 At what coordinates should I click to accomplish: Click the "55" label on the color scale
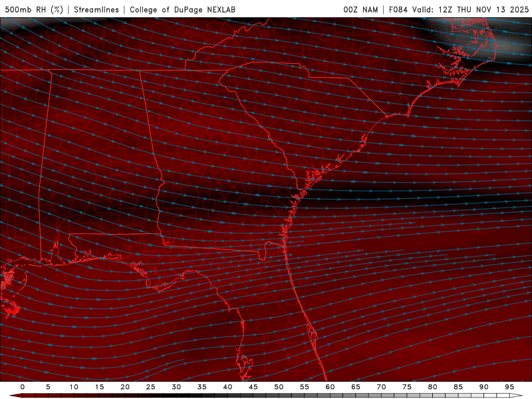[x=305, y=387]
